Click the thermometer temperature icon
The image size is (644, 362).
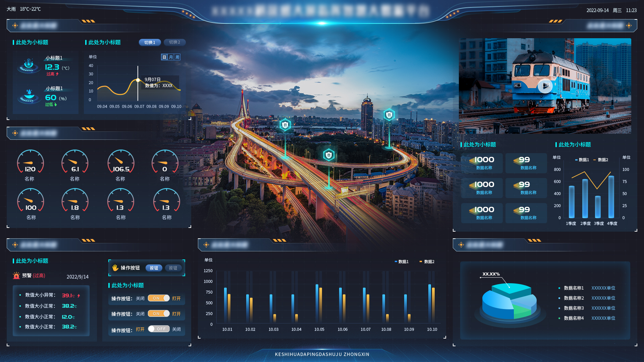click(x=29, y=64)
